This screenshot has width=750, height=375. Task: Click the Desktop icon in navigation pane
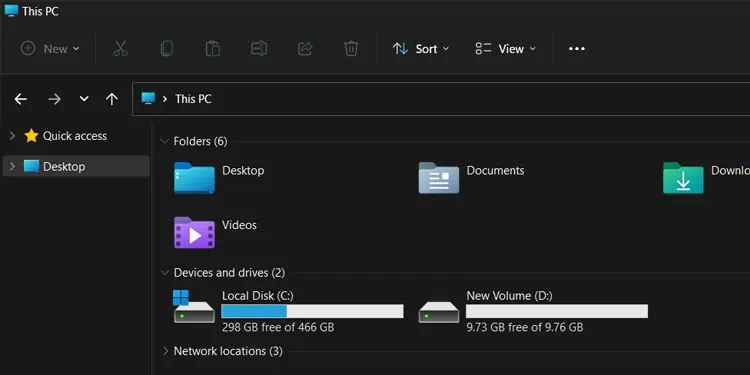coord(31,166)
